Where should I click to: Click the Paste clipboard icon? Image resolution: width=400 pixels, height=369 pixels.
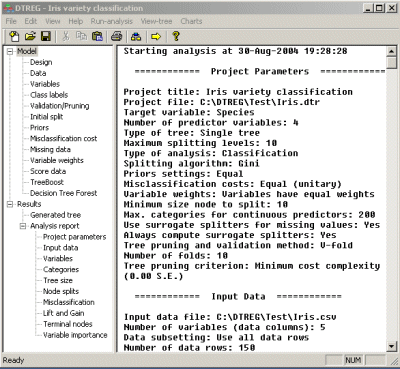click(x=97, y=36)
